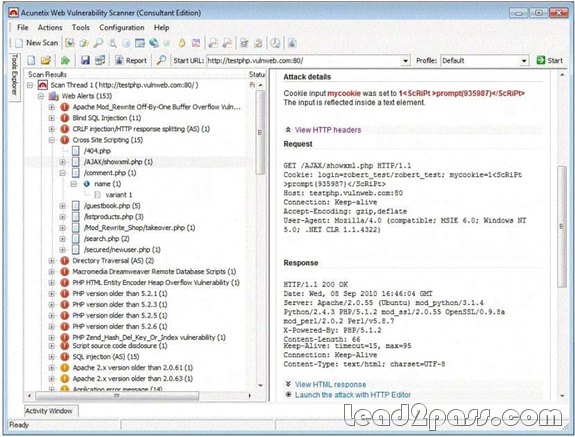
Task: Click the attack details vertical scrollbar thumb
Action: tap(562, 226)
